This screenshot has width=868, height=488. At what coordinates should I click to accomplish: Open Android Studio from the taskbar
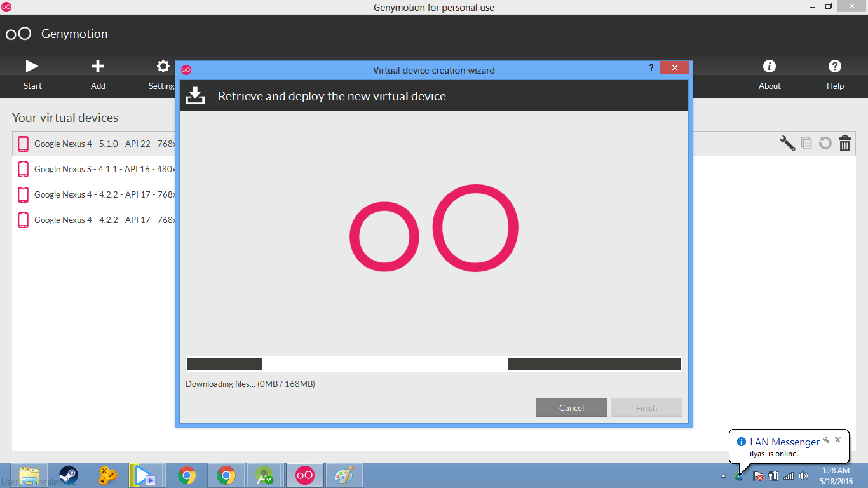point(264,475)
